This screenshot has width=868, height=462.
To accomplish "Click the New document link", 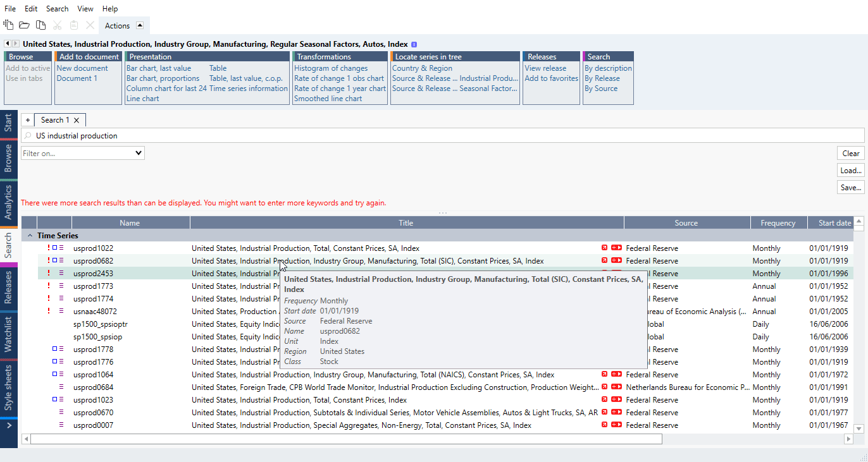I will coord(82,68).
